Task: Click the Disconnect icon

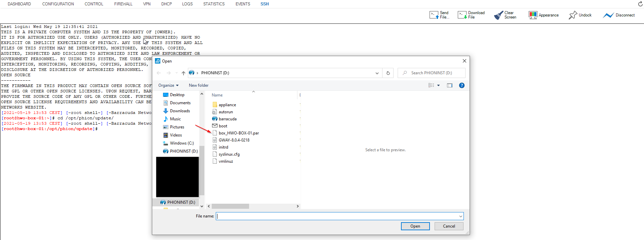Action: [608, 15]
